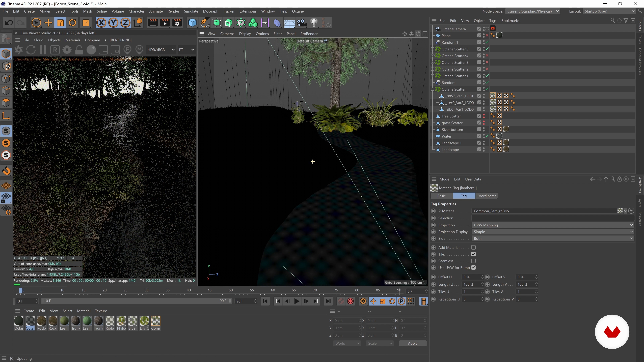644x362 pixels.
Task: Enable the Add Material checkbox
Action: [x=473, y=247]
